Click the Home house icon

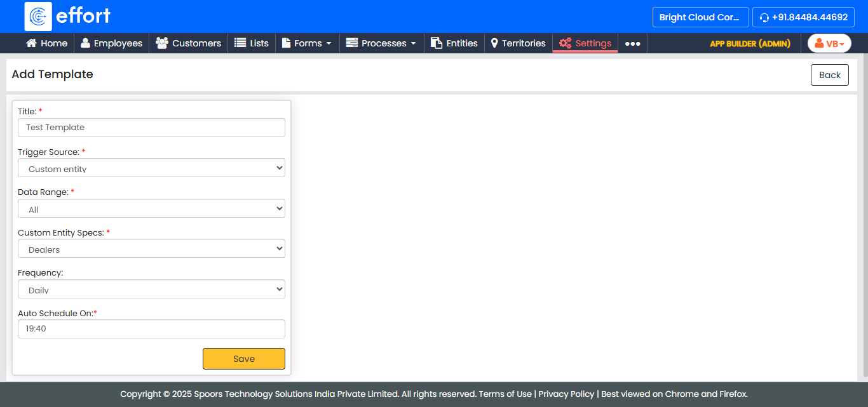(x=31, y=43)
